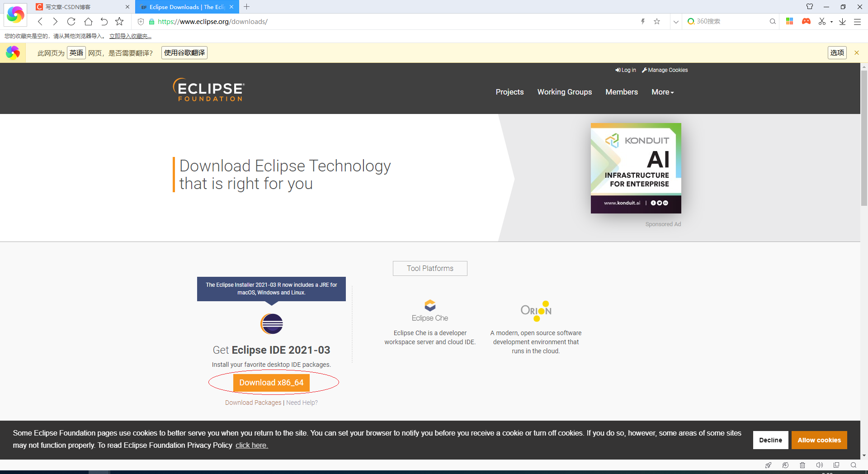Click the Orion logo
This screenshot has height=474, width=868.
tap(536, 311)
